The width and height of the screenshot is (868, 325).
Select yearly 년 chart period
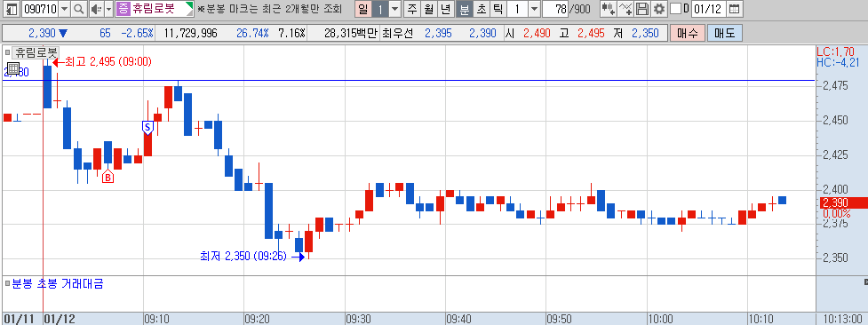click(x=446, y=8)
